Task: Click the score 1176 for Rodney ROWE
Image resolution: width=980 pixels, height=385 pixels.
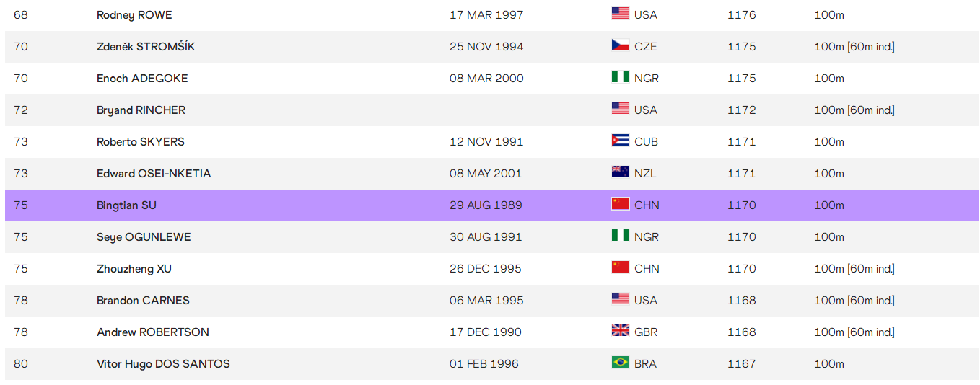Action: pos(741,15)
